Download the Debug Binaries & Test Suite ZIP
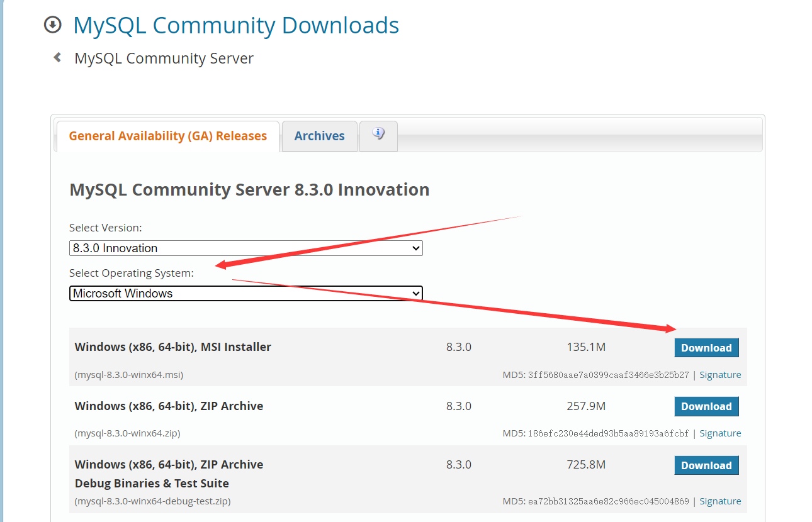The height and width of the screenshot is (522, 812). [706, 465]
